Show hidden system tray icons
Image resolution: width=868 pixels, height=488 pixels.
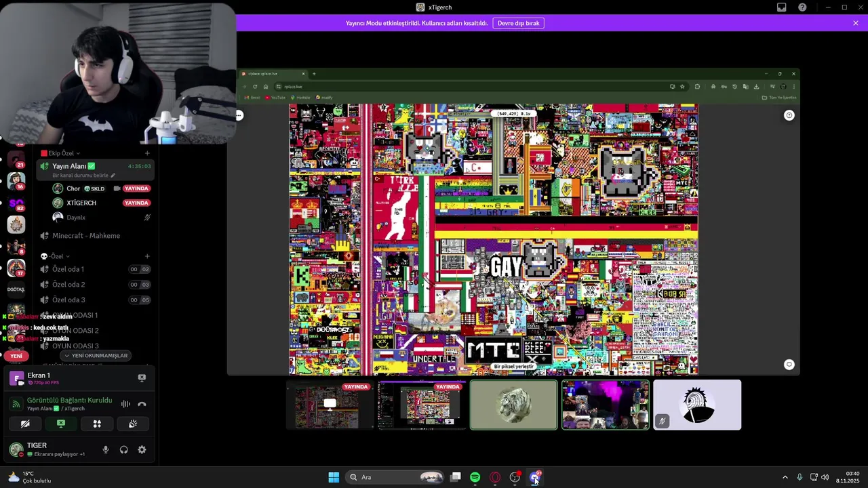(x=785, y=477)
